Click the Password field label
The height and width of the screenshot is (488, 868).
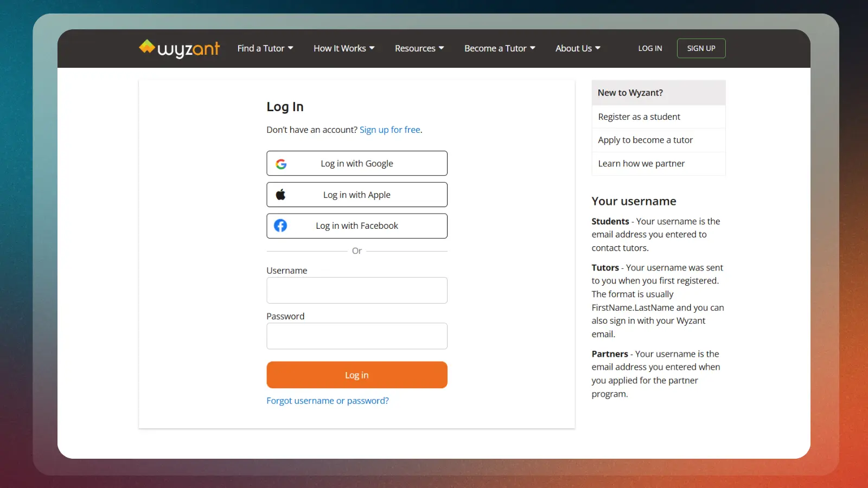(x=285, y=316)
